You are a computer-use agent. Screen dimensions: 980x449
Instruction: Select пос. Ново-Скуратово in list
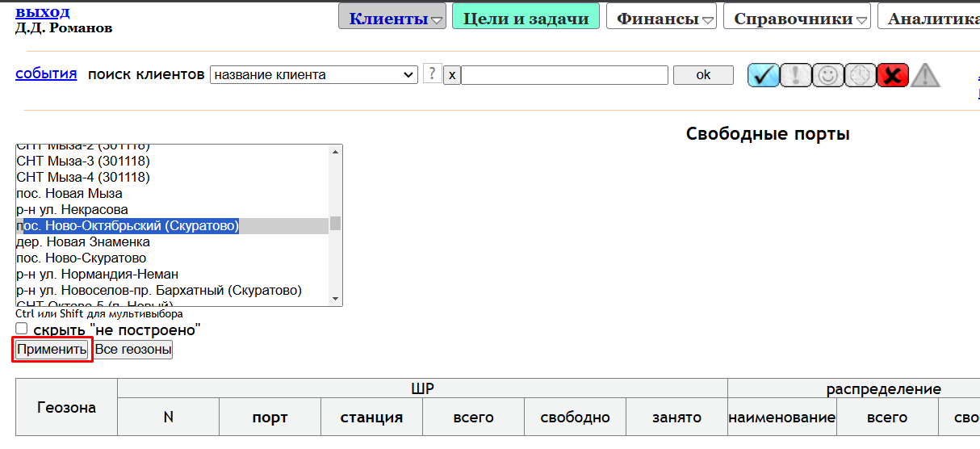point(172,258)
